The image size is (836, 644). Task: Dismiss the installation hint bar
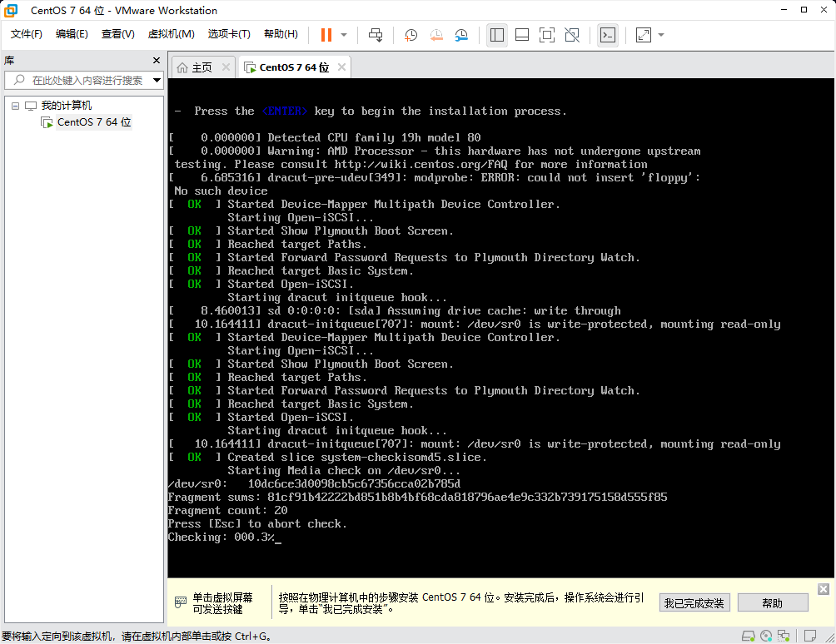(x=824, y=589)
